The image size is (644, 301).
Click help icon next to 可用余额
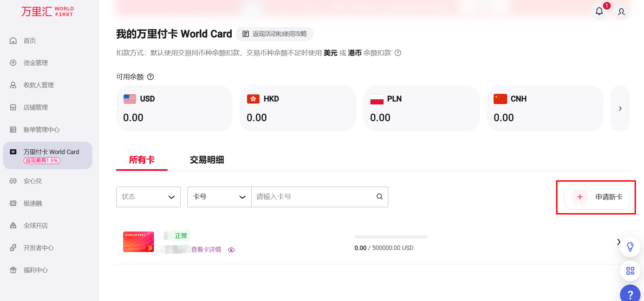tap(150, 77)
